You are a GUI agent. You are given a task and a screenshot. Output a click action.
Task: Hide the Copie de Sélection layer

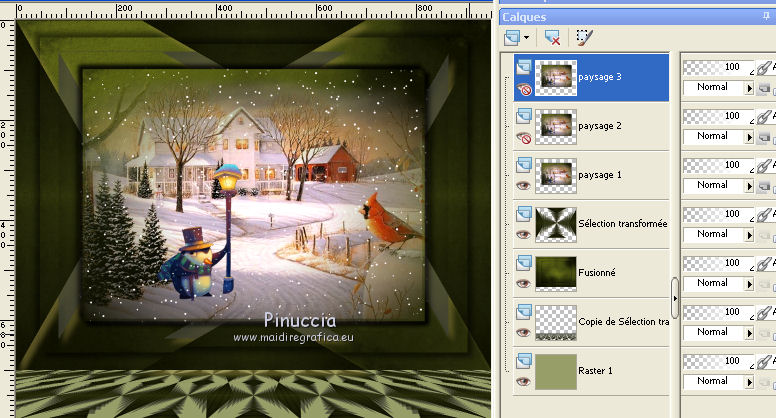[x=523, y=333]
